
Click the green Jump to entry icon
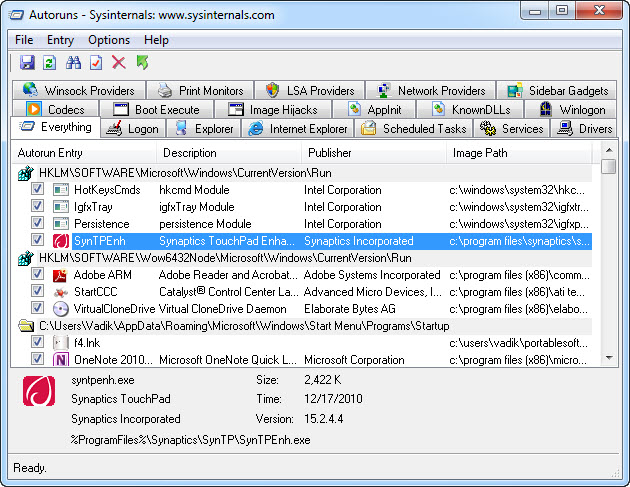tap(142, 63)
